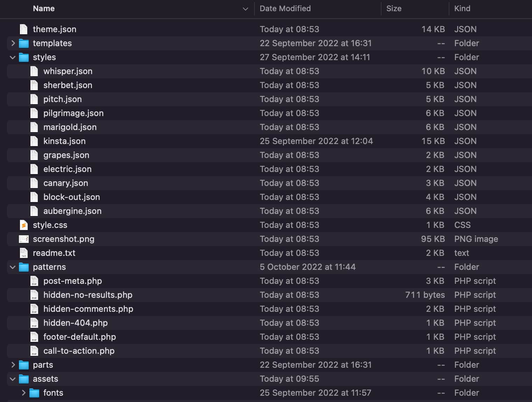Sort files by Size column header
Screen dimensions: 532x402
(394, 9)
